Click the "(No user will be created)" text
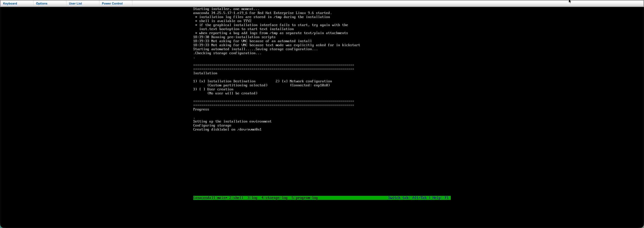 232,93
